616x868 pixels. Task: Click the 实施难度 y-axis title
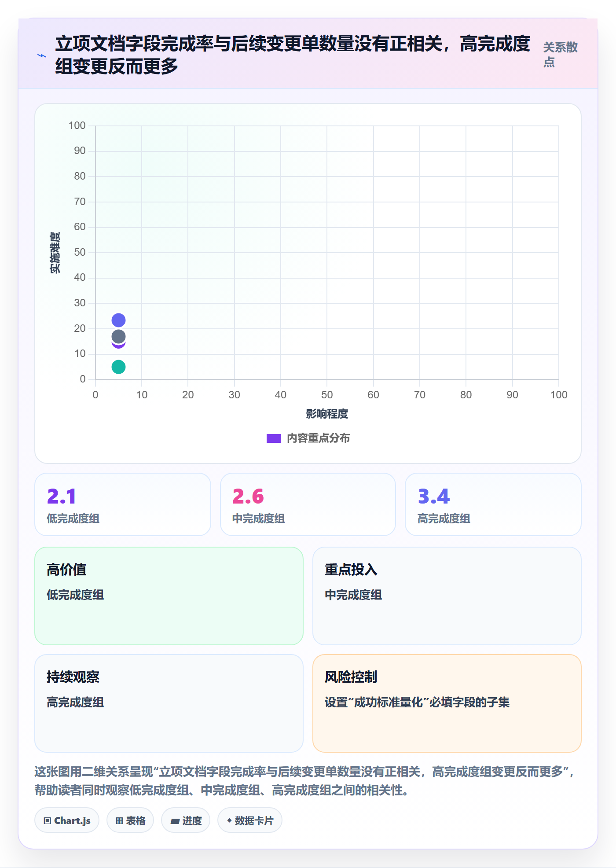click(x=55, y=253)
